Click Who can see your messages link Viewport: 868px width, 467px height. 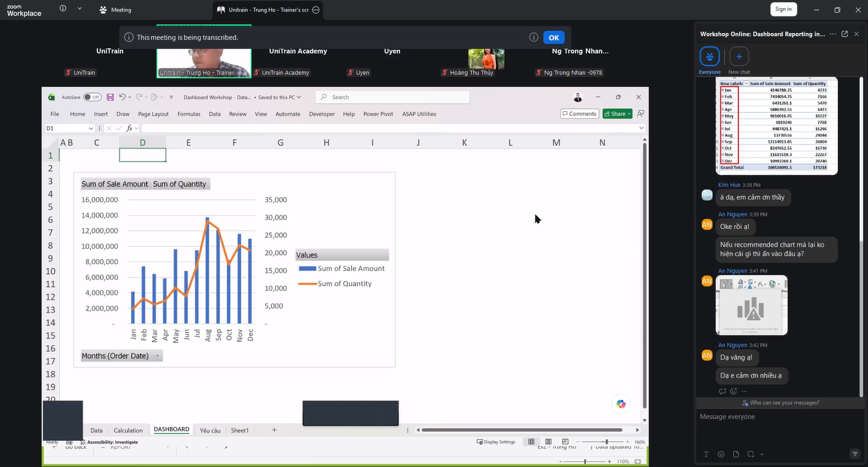780,403
